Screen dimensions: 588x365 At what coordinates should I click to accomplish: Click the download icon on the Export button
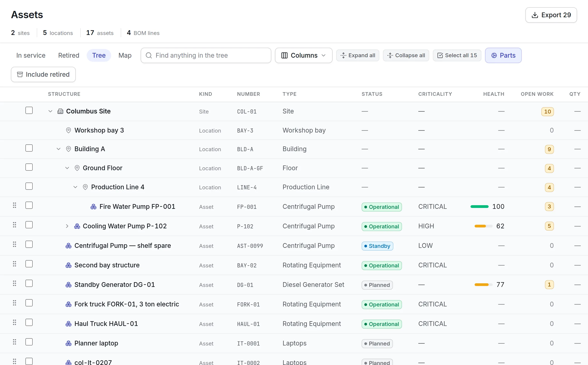(535, 15)
